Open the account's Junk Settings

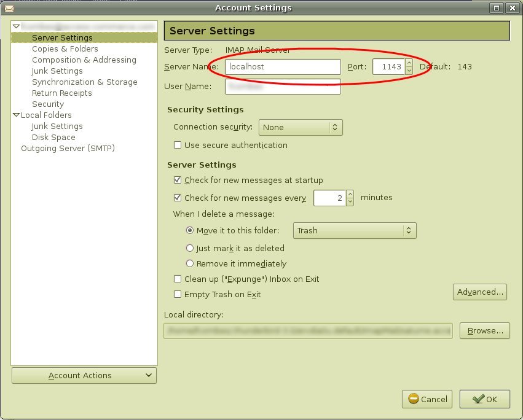click(x=57, y=71)
